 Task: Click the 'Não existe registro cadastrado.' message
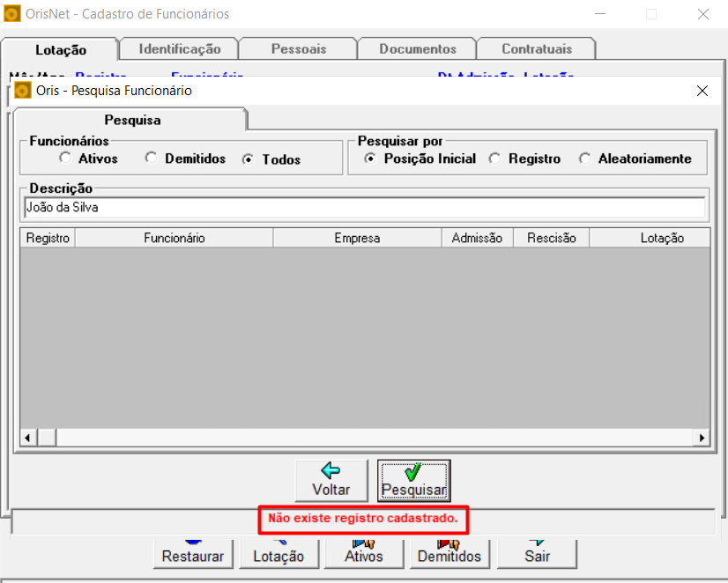363,518
